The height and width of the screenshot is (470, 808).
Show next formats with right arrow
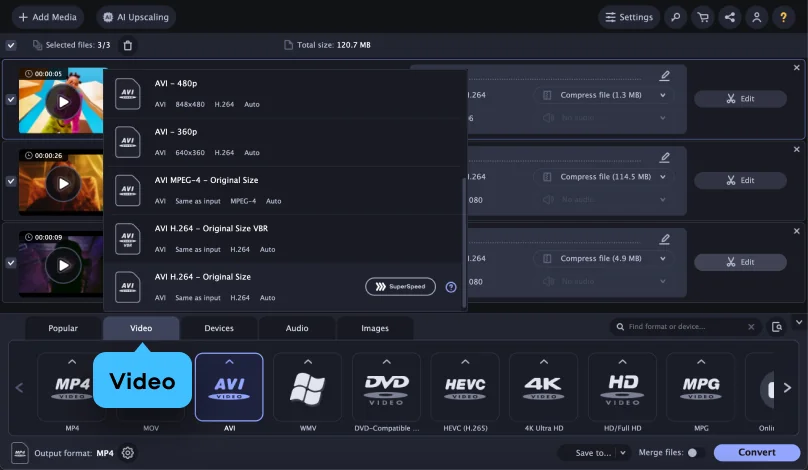(787, 388)
